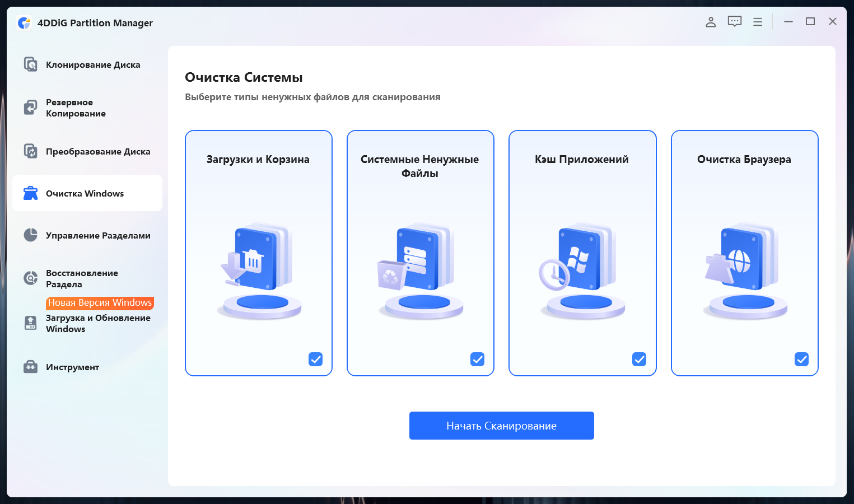Click the Преобразование Диска sidebar icon
The image size is (854, 504).
[30, 151]
